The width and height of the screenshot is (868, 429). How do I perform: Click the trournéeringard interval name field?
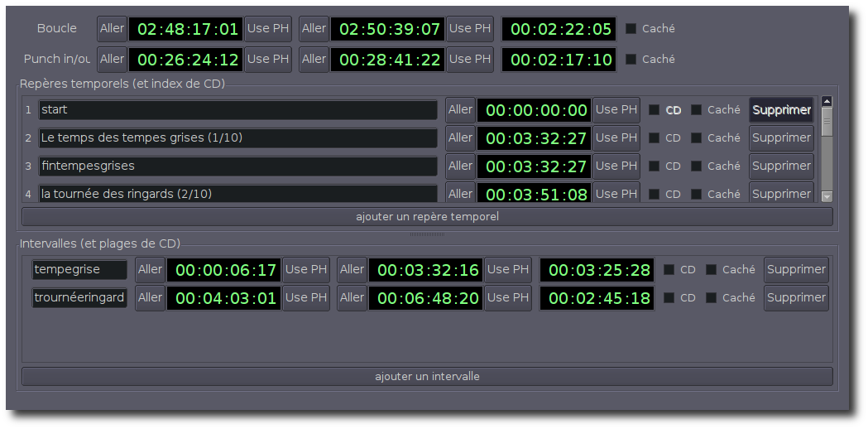tap(79, 298)
